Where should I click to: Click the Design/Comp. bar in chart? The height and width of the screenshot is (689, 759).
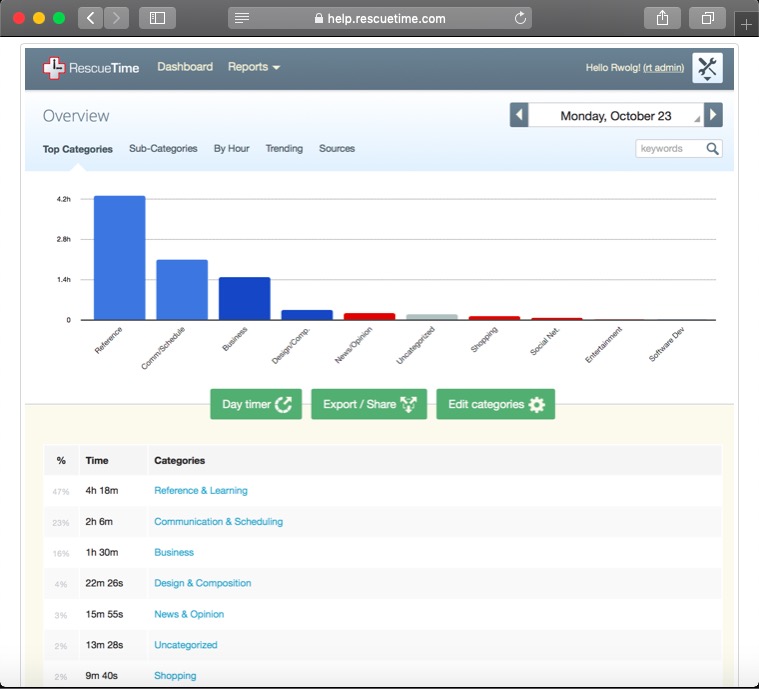click(307, 315)
